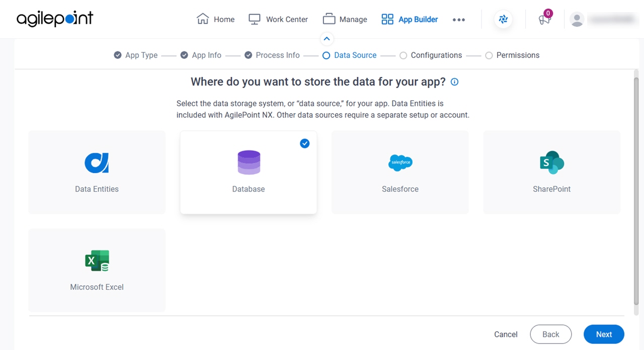The width and height of the screenshot is (644, 350).
Task: Go to the App Type step label
Action: tap(141, 55)
